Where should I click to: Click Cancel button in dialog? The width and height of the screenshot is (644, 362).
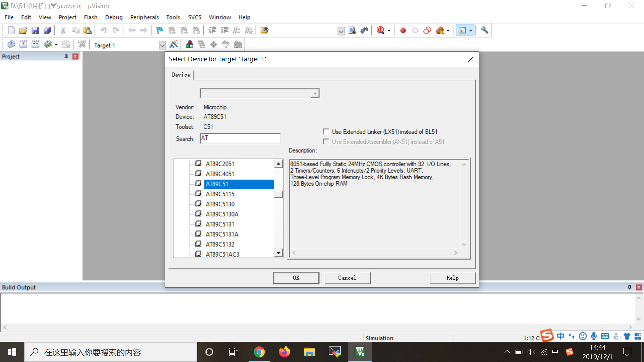(347, 278)
